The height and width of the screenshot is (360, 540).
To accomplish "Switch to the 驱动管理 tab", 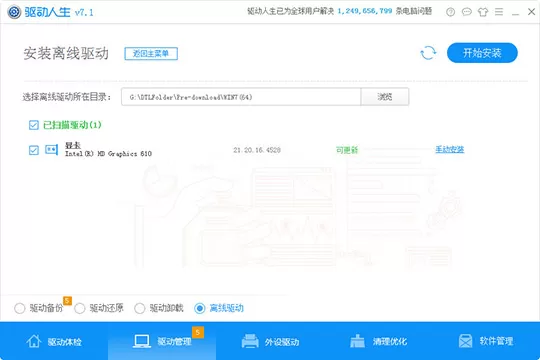I will (162, 341).
